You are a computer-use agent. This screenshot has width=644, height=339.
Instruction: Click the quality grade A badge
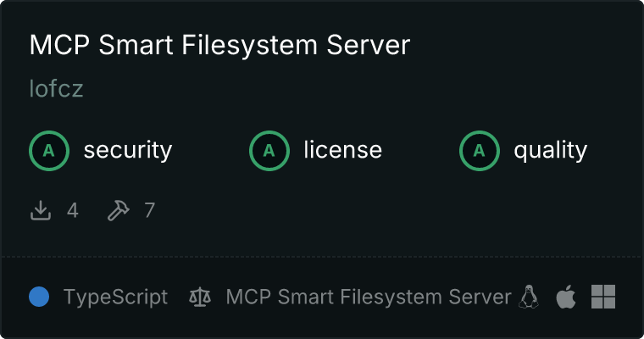click(x=480, y=151)
